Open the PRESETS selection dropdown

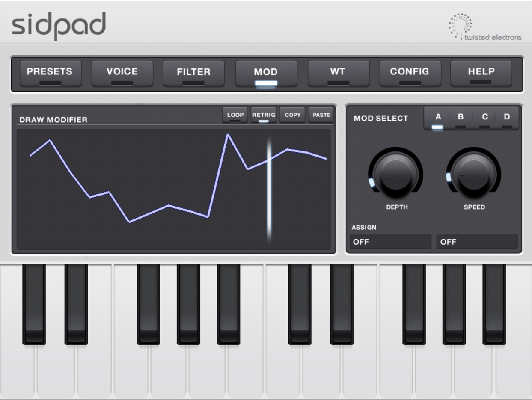(50, 72)
